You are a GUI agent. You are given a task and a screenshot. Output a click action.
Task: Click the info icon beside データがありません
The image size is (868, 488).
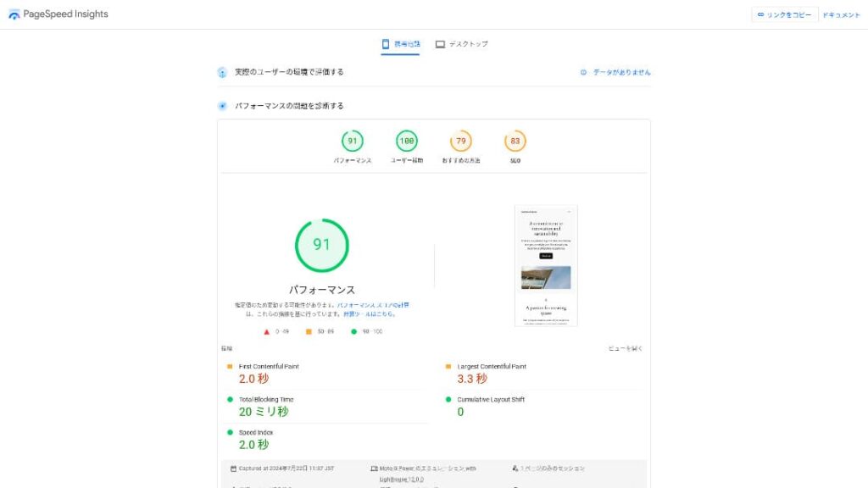(583, 73)
